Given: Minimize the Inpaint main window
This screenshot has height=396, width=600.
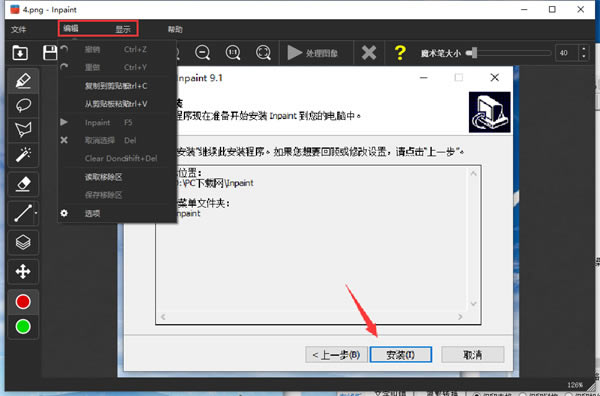Looking at the screenshot, I should pyautogui.click(x=524, y=9).
